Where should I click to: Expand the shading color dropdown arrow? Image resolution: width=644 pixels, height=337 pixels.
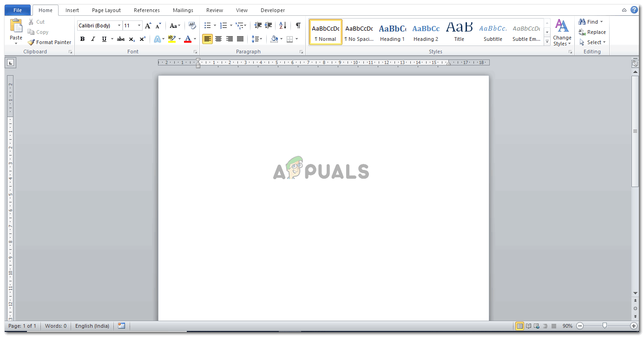click(281, 39)
